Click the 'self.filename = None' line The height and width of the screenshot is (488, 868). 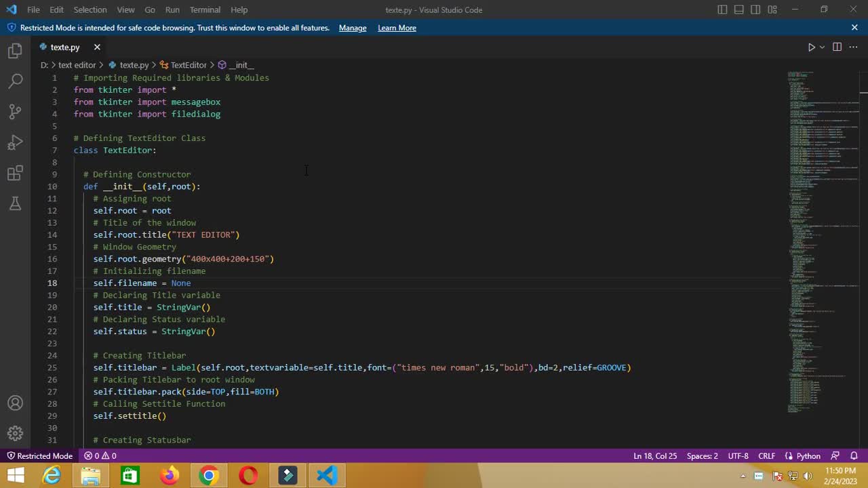point(142,283)
